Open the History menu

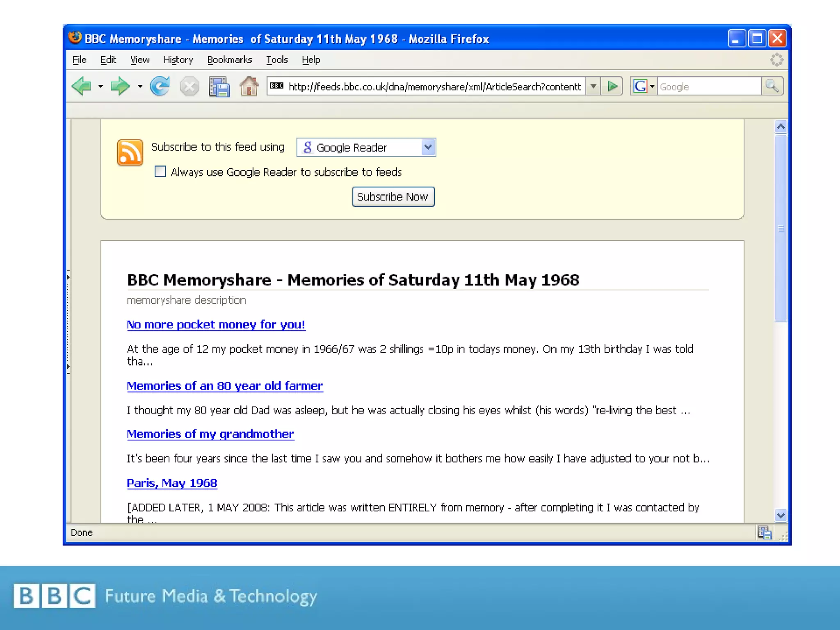pyautogui.click(x=178, y=60)
